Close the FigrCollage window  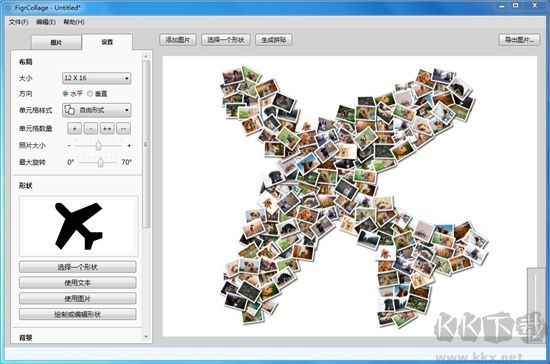(x=535, y=6)
